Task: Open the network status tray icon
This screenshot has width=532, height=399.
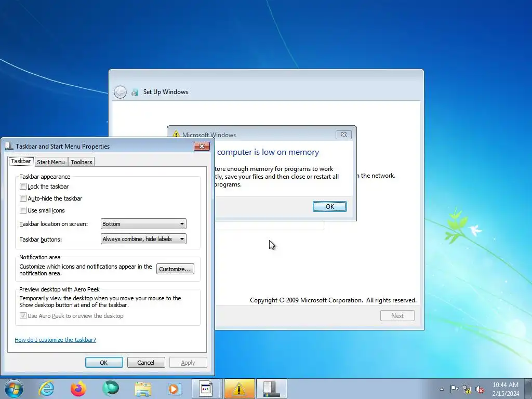Action: pyautogui.click(x=467, y=389)
